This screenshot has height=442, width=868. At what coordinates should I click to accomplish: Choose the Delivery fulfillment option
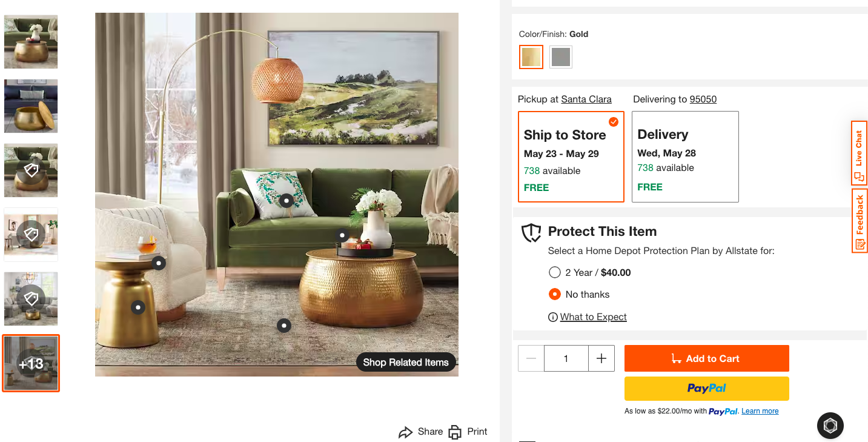tap(684, 156)
